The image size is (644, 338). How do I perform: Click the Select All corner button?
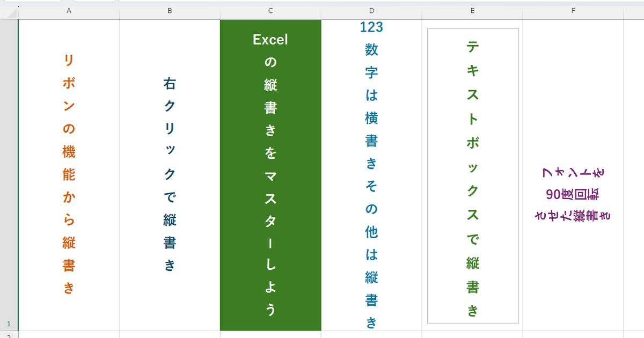9,11
